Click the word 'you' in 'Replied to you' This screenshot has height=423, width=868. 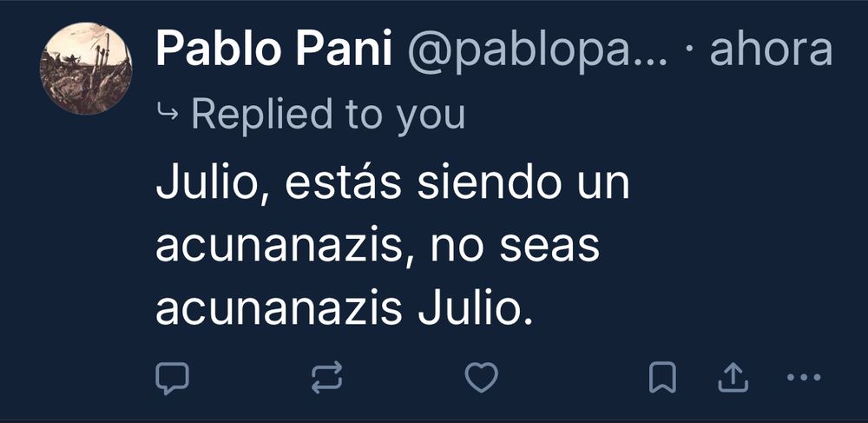point(431,117)
